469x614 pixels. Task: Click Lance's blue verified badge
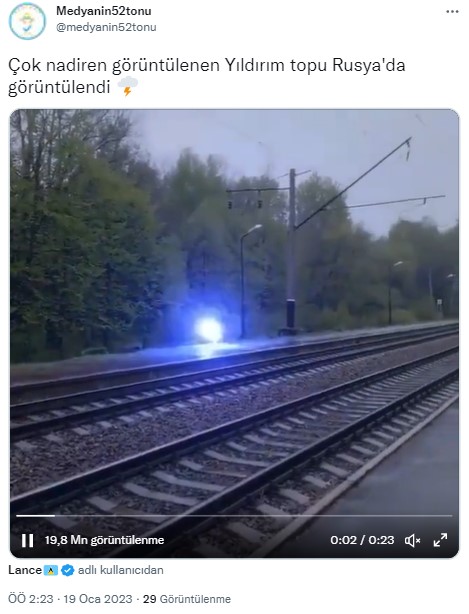68,570
